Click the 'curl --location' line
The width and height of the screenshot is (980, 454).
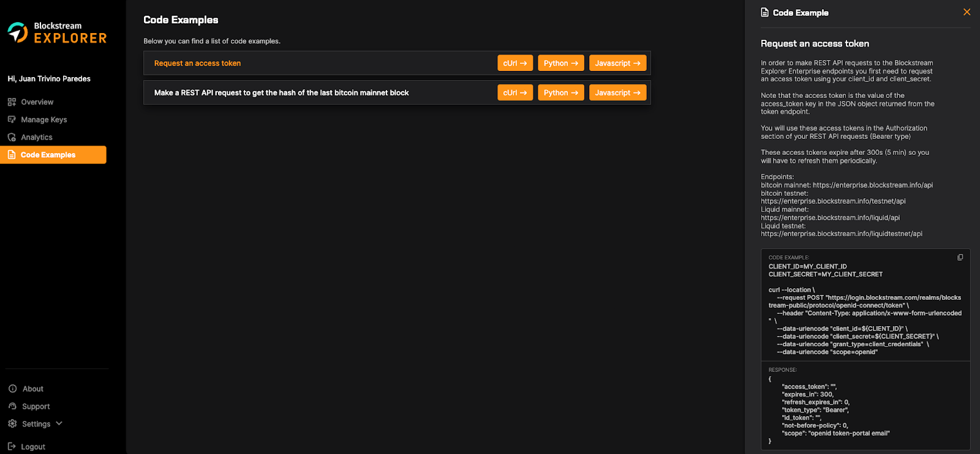792,290
